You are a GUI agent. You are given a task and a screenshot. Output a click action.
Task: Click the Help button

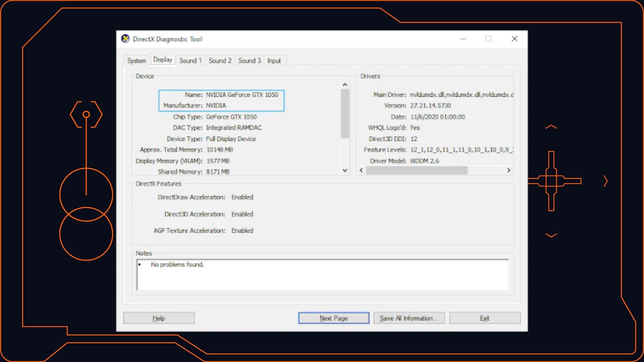click(x=159, y=318)
